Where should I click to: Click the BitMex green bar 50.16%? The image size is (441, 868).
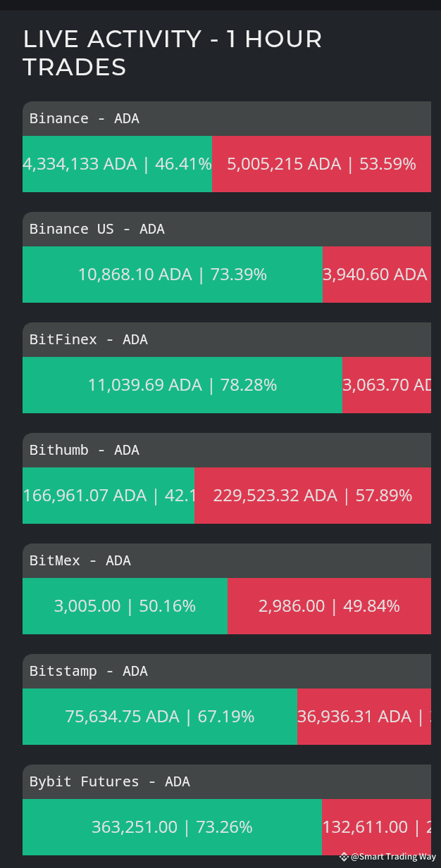125,606
